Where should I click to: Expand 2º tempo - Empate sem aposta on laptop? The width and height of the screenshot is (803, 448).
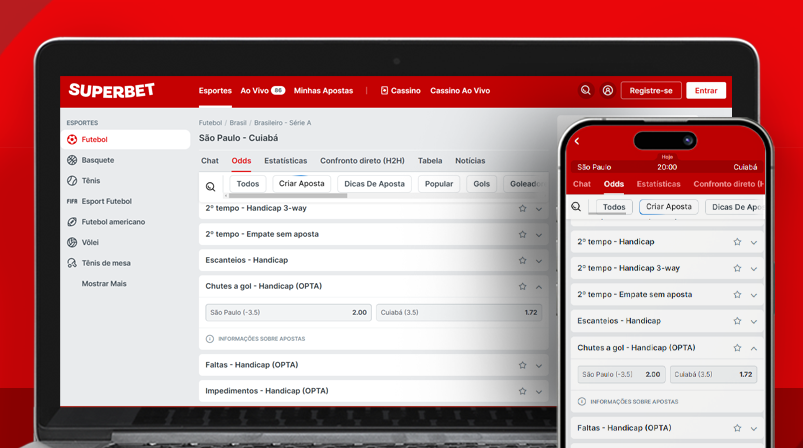(x=539, y=235)
